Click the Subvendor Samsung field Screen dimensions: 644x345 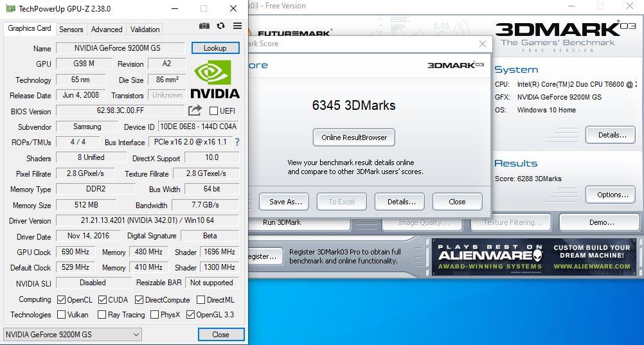pos(87,127)
